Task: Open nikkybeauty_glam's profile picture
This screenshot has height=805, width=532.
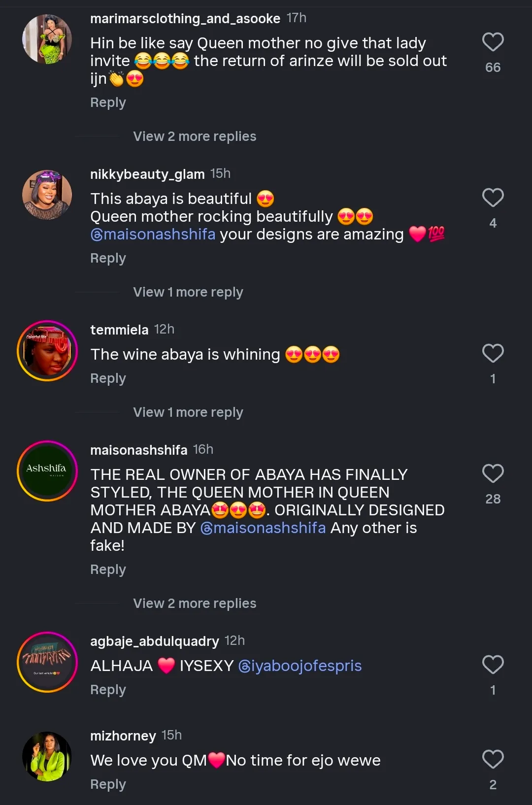Action: pyautogui.click(x=47, y=195)
